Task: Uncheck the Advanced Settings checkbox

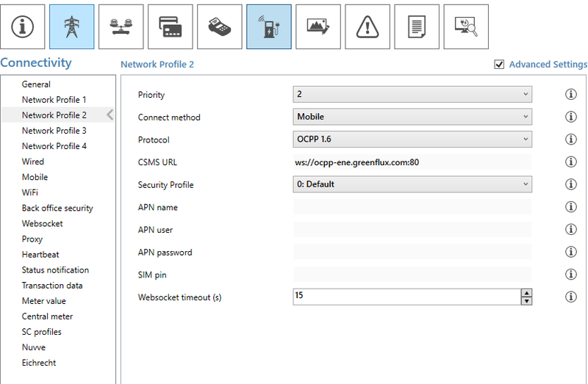Action: [500, 65]
